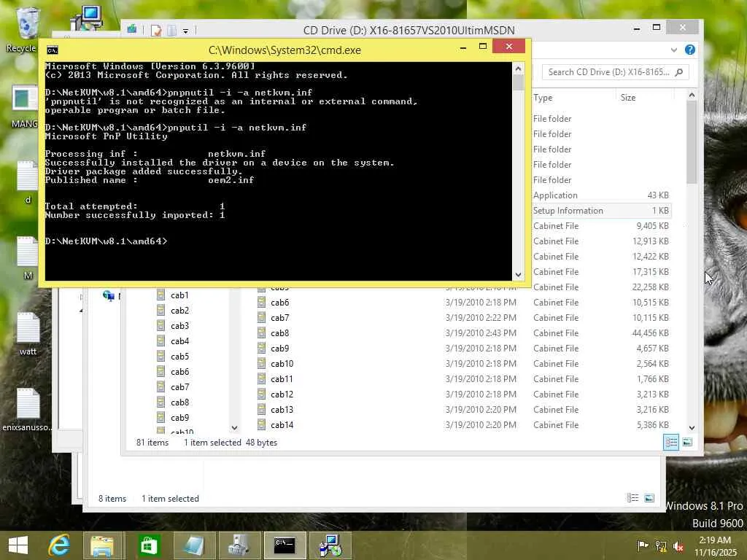Click the search magnifier in CD Drive window
This screenshot has width=747, height=560.
[679, 72]
